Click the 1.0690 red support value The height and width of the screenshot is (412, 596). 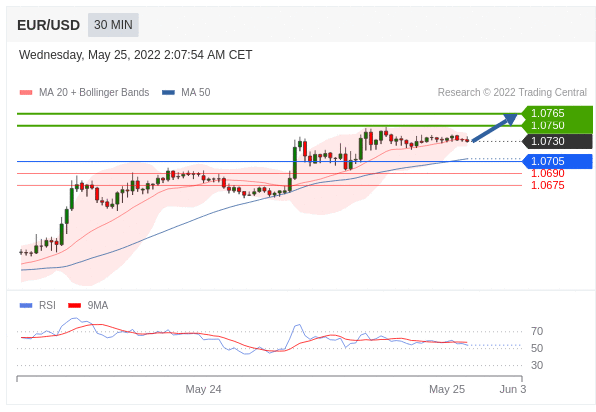(x=547, y=173)
